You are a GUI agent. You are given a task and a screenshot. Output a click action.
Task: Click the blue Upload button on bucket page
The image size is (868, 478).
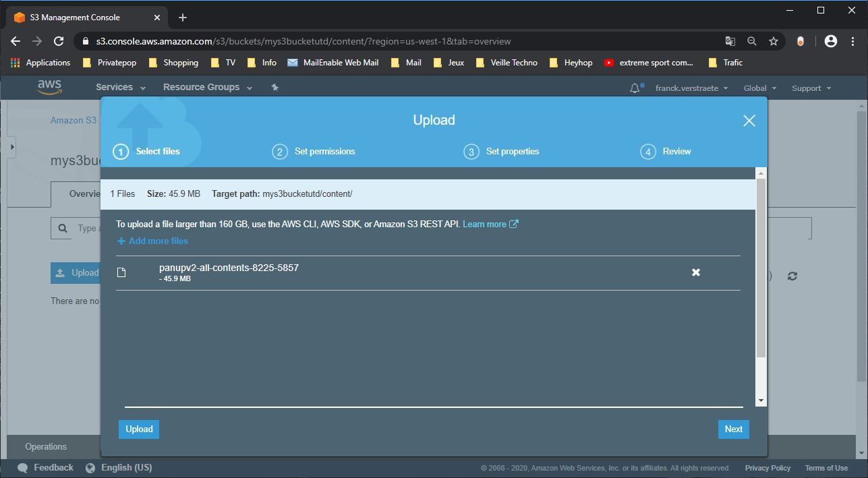pos(76,273)
